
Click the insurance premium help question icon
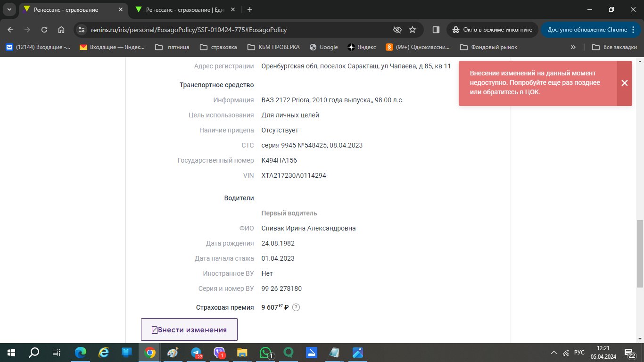[296, 307]
